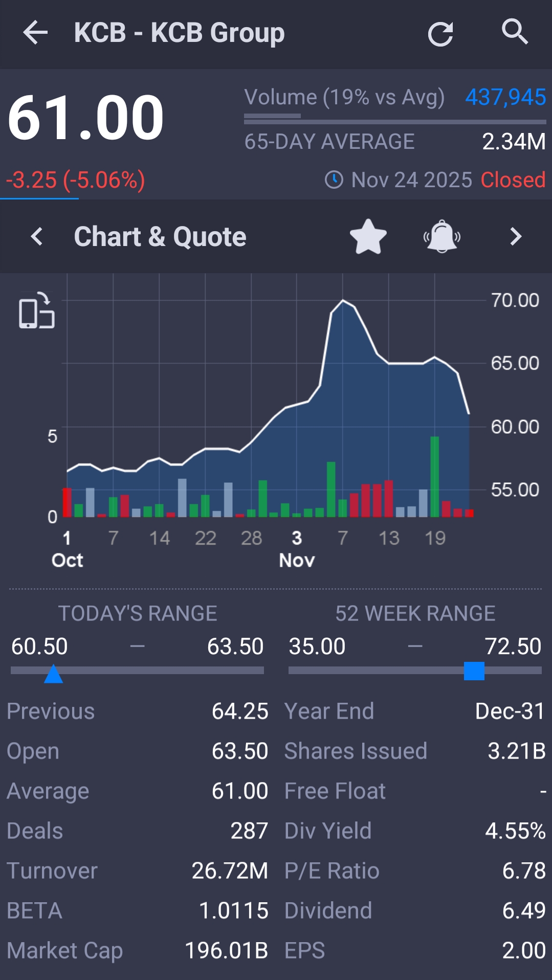Go to previous section using left chevron
The height and width of the screenshot is (980, 552).
37,237
